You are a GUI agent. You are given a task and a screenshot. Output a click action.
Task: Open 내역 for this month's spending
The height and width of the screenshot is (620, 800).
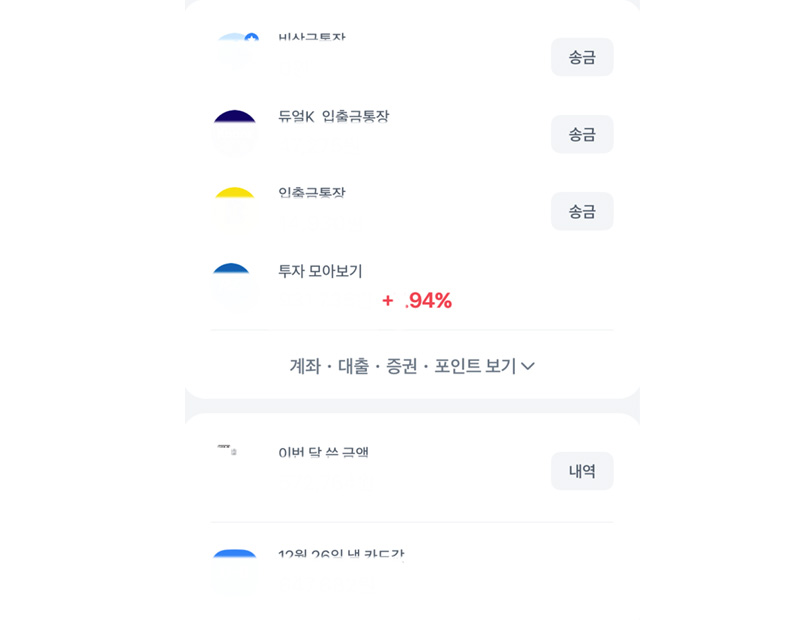(x=582, y=471)
